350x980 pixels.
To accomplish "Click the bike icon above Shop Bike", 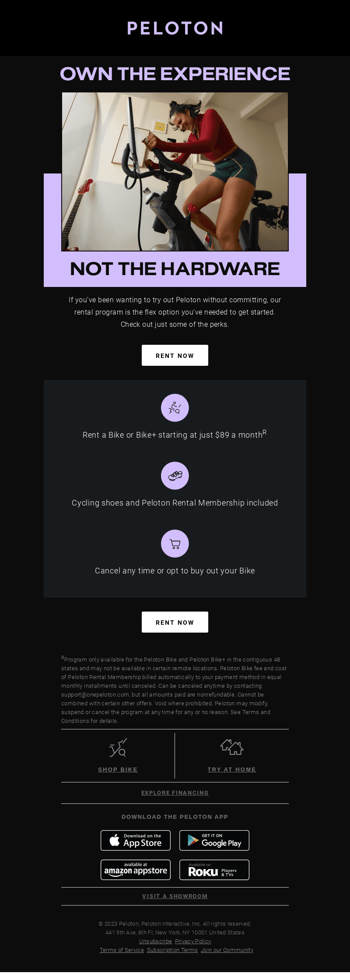I will [118, 747].
